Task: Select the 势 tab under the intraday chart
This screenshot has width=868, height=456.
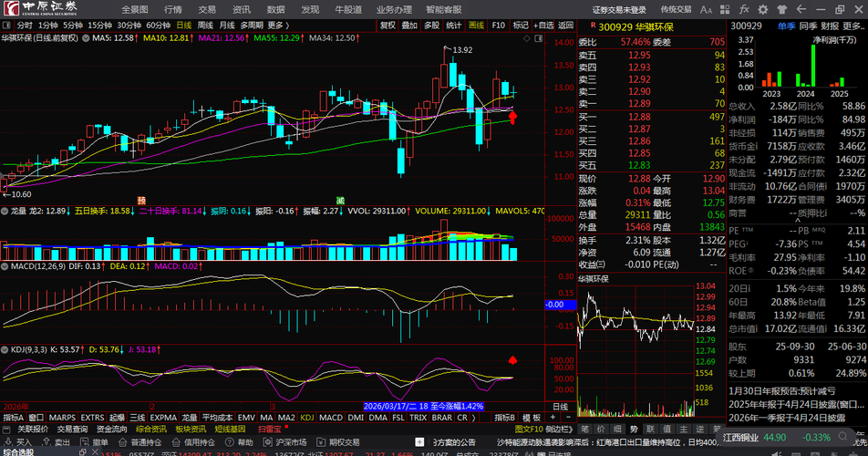Action: [634, 429]
